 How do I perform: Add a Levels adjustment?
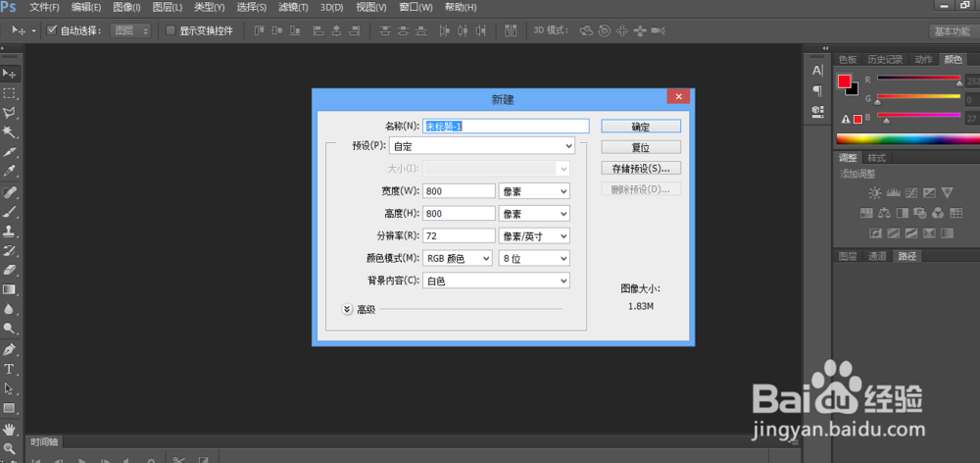click(x=893, y=192)
